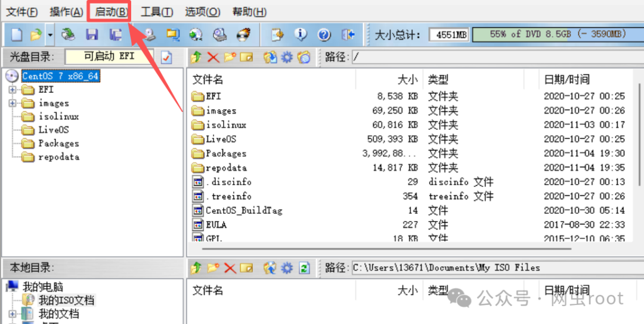The image size is (644, 324).
Task: Select 我的电脑 in local tree
Action: pos(43,286)
